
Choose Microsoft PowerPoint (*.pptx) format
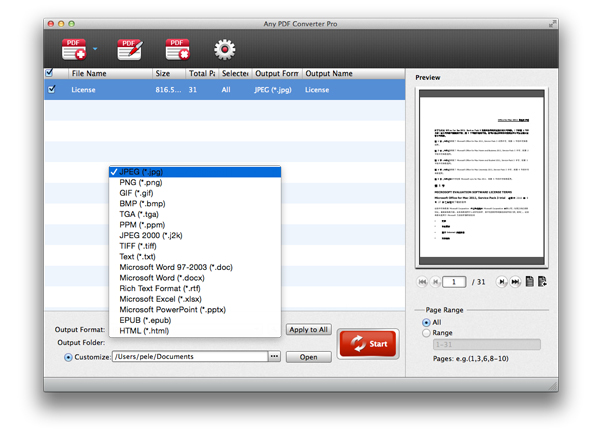pos(195,309)
